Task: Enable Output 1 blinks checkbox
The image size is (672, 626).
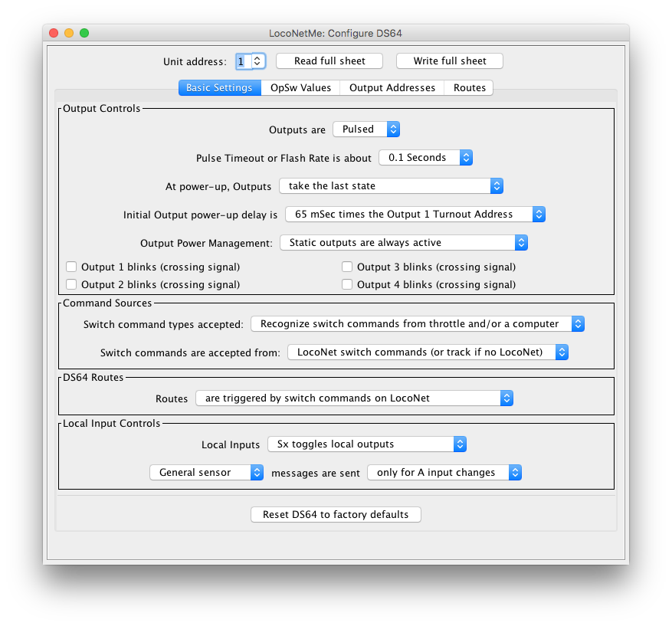Action: click(x=71, y=267)
